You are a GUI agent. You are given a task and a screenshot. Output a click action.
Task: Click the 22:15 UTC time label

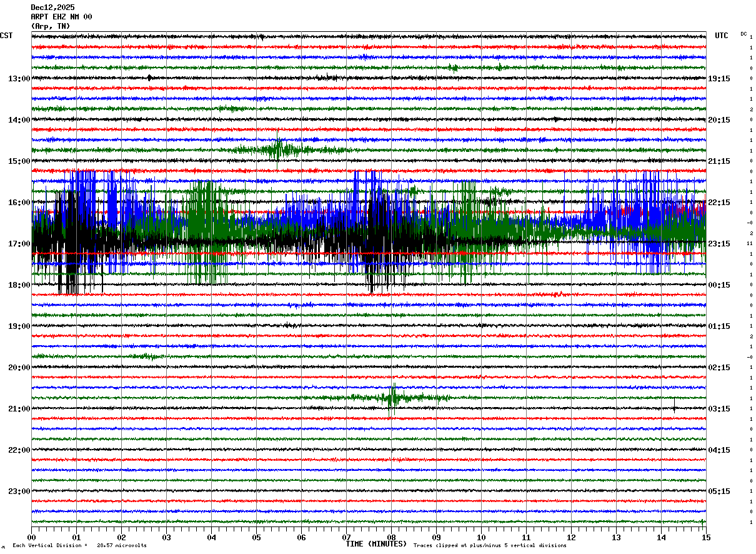(719, 203)
